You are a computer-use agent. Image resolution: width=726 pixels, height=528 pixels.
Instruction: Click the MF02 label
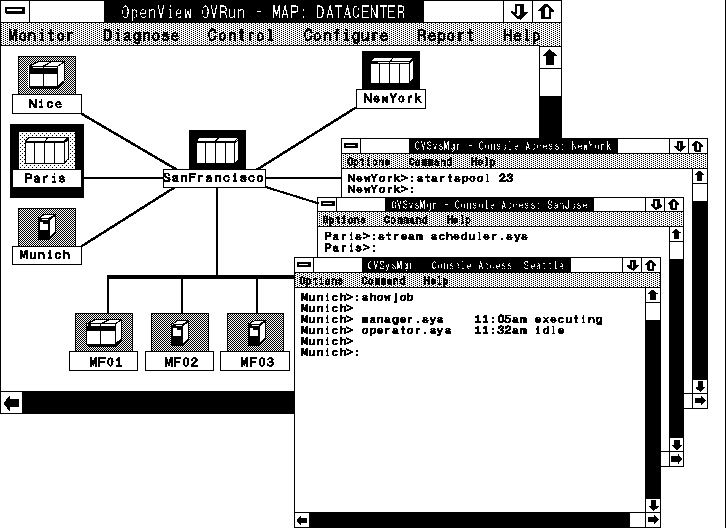[x=180, y=362]
